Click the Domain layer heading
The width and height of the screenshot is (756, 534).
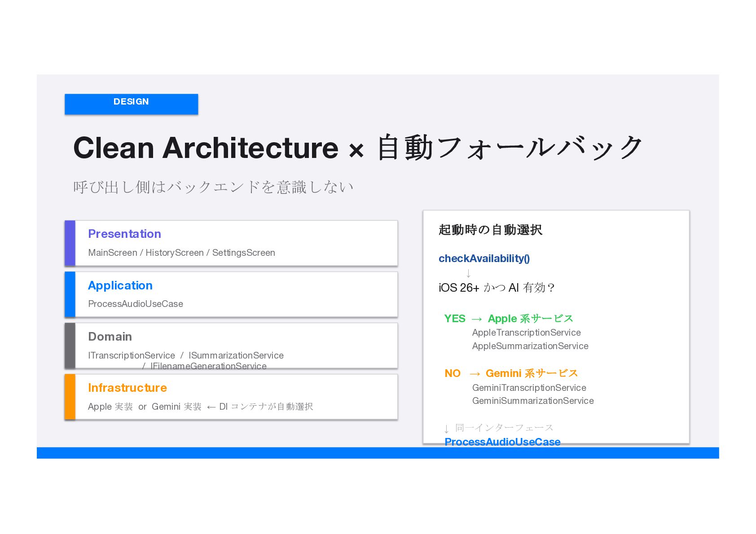coord(110,337)
